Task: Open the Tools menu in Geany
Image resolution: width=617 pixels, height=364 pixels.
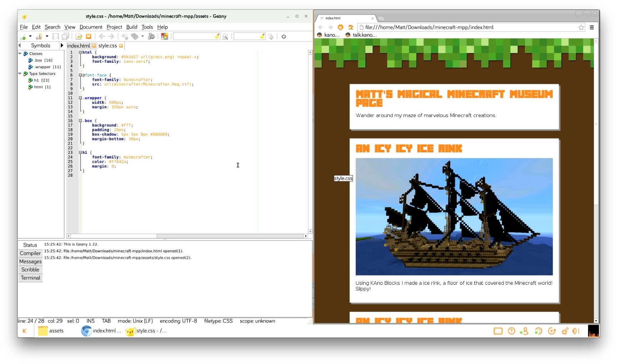Action: pyautogui.click(x=147, y=27)
